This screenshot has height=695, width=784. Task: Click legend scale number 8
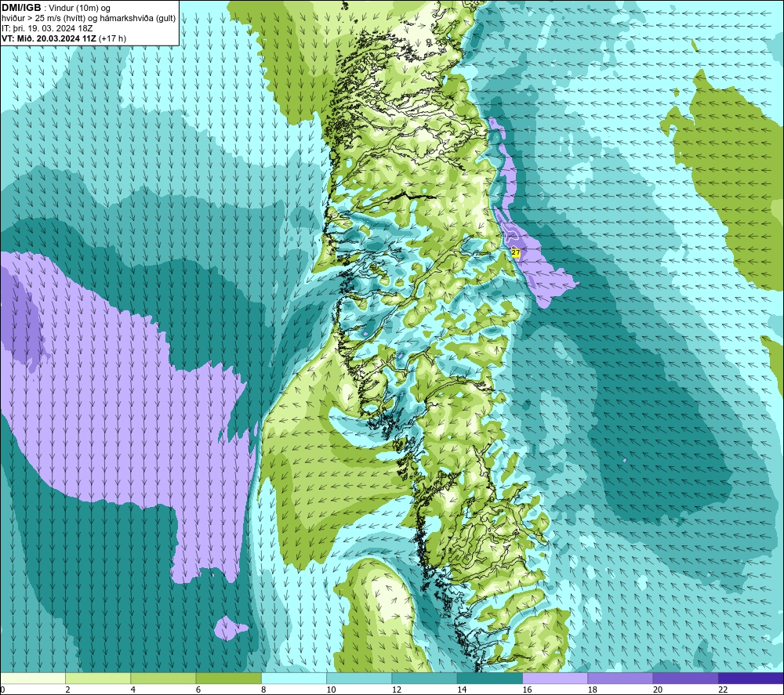(263, 690)
